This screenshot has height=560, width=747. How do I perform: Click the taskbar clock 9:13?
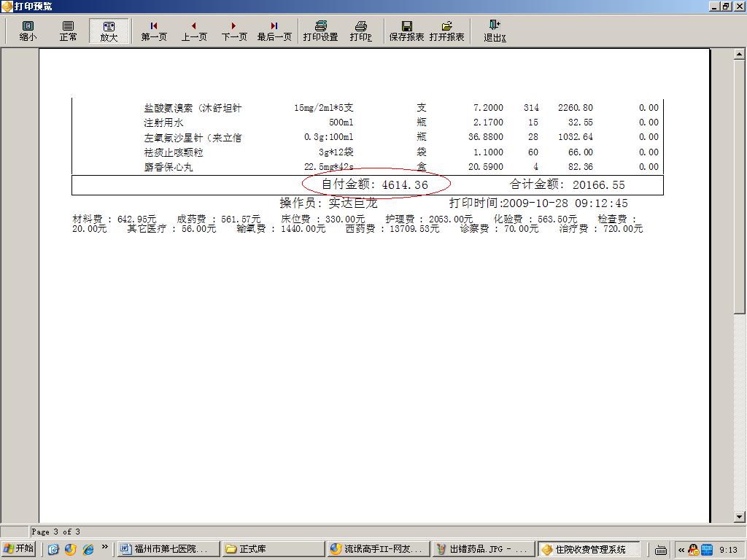click(728, 550)
